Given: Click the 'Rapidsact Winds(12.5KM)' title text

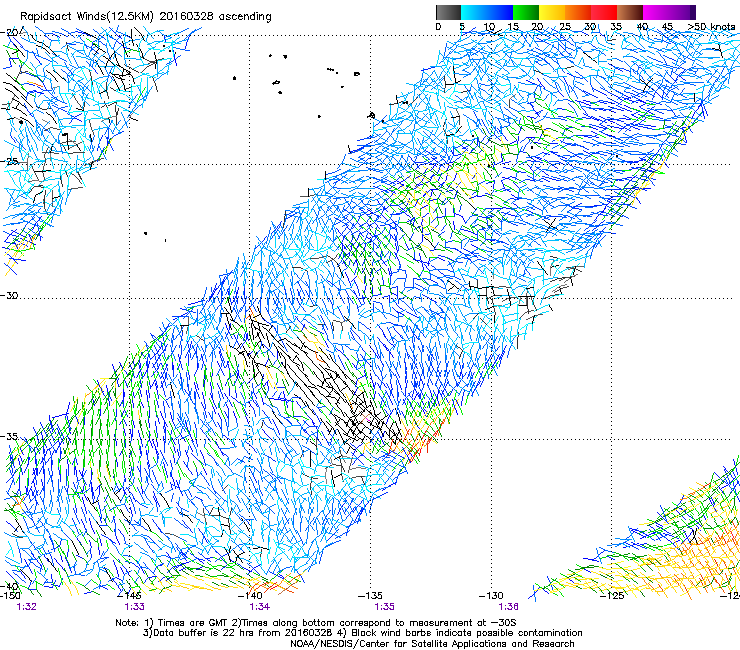Looking at the screenshot, I should tap(87, 17).
